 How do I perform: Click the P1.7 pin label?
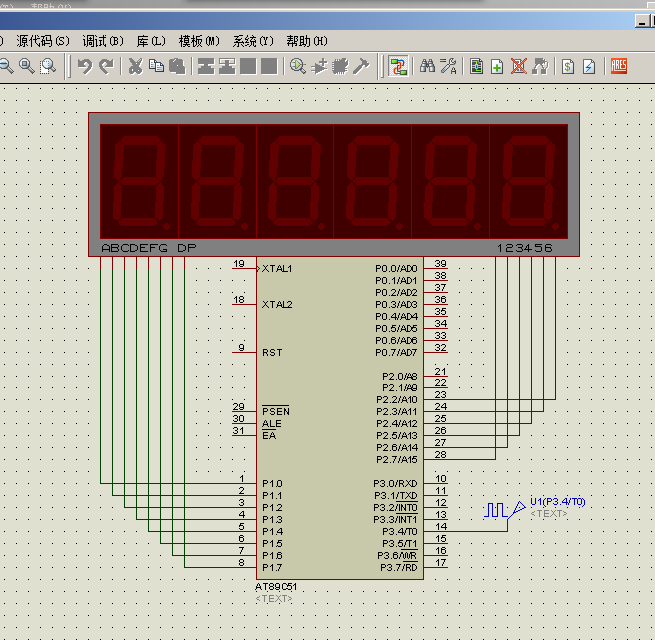coord(272,567)
